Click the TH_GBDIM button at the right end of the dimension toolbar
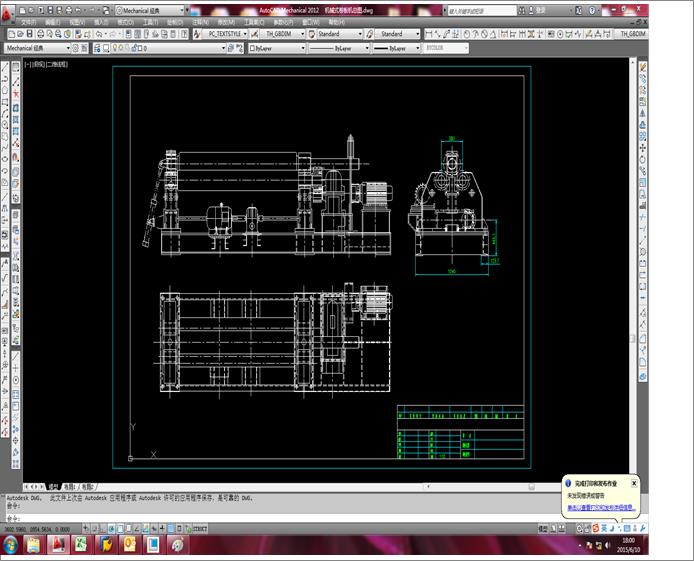 [x=633, y=34]
